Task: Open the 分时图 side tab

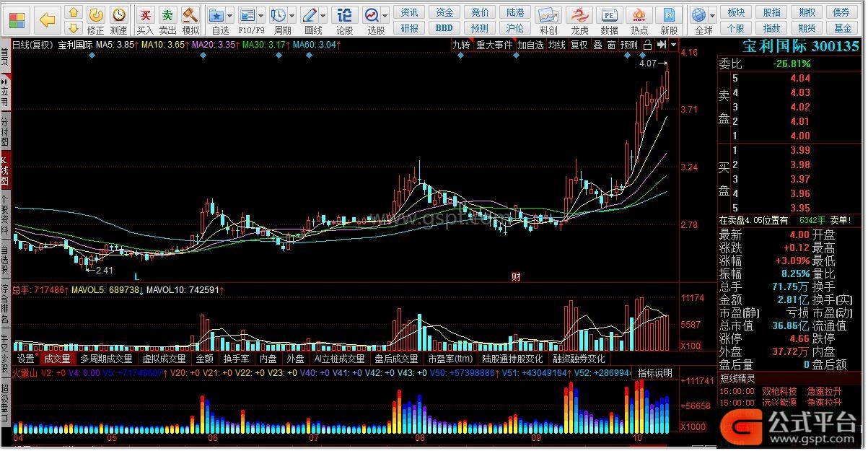Action: [x=5, y=132]
